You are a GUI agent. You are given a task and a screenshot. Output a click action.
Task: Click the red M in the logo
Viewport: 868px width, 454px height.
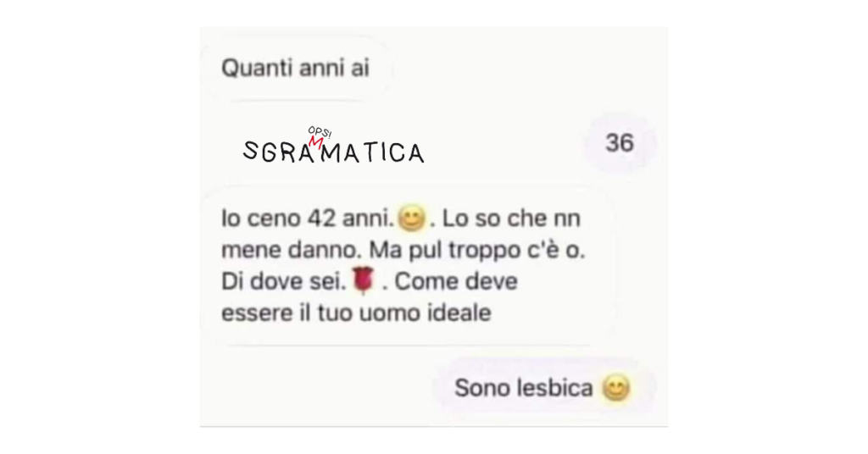316,142
